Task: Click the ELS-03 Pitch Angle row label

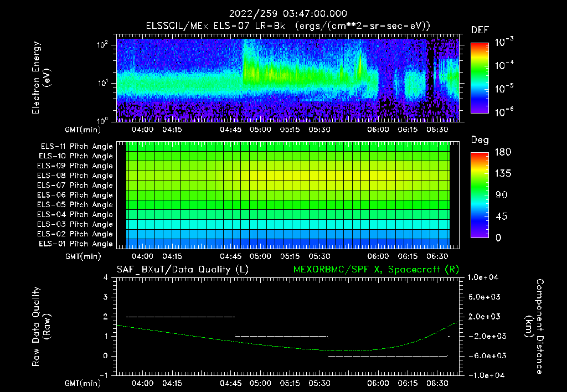Action: coord(75,225)
